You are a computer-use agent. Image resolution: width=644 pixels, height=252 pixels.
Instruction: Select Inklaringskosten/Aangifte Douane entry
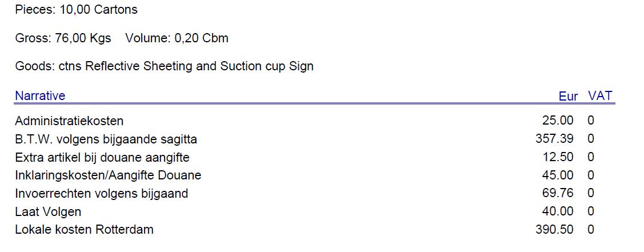pos(108,175)
